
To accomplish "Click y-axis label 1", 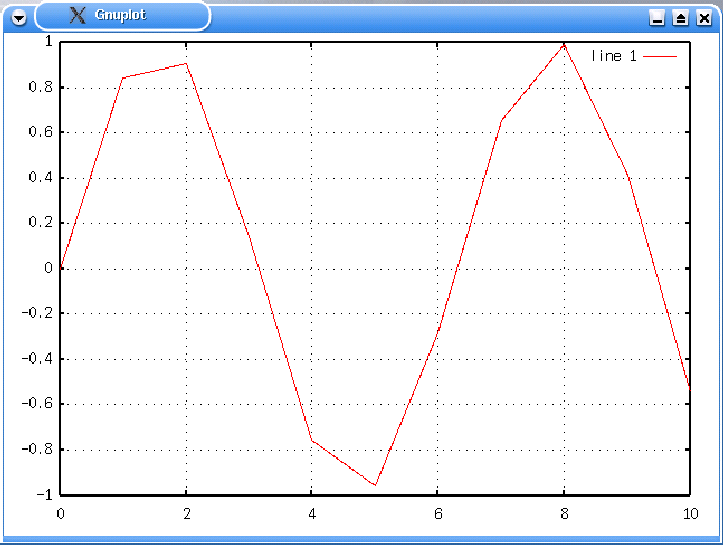I will (x=48, y=41).
